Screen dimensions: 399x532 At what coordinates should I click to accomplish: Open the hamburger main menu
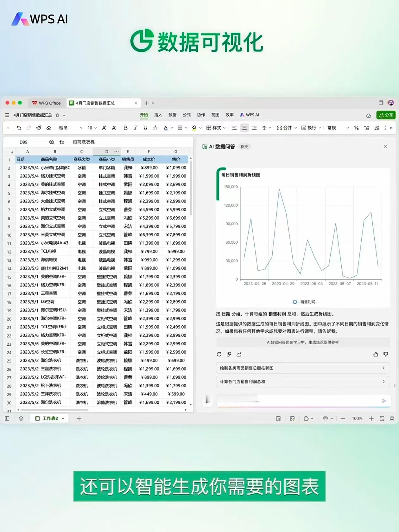point(7,115)
